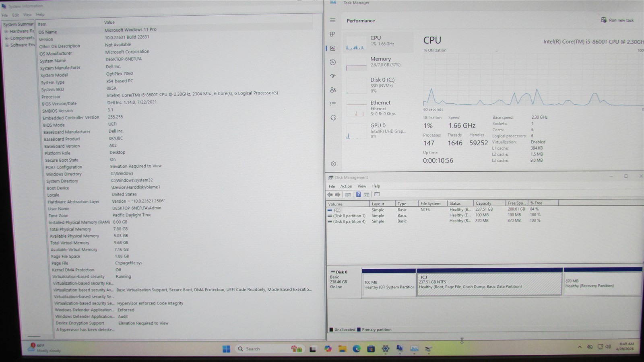Click Back arrow in Disk Management toolbar
This screenshot has width=644, height=362.
pyautogui.click(x=330, y=195)
